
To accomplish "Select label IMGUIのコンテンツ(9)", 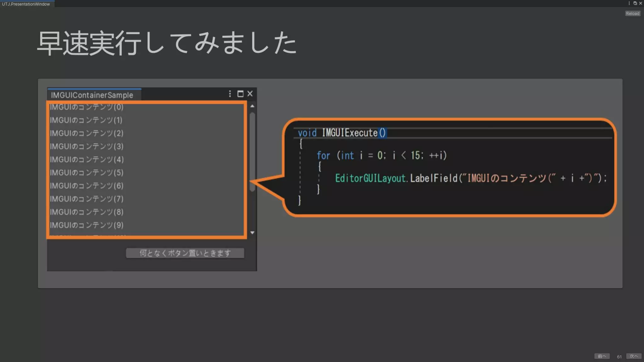I will pos(86,225).
